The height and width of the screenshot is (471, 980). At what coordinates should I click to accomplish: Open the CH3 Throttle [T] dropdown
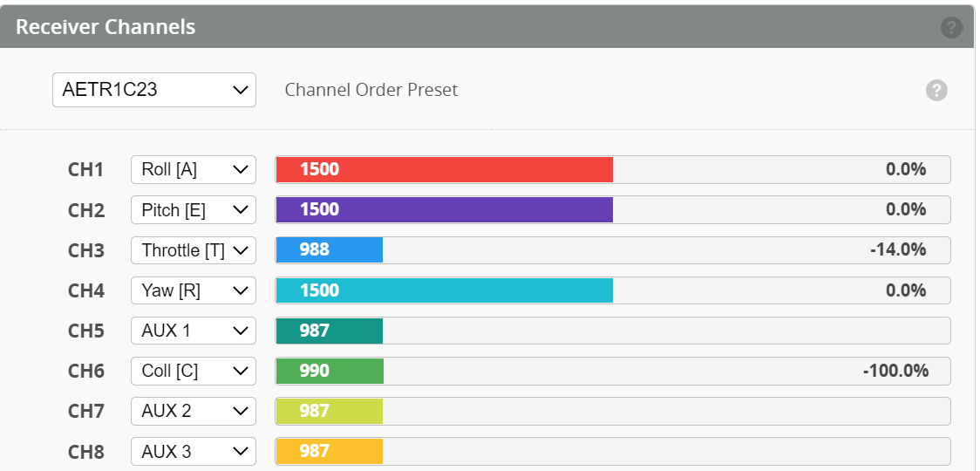[x=194, y=250]
